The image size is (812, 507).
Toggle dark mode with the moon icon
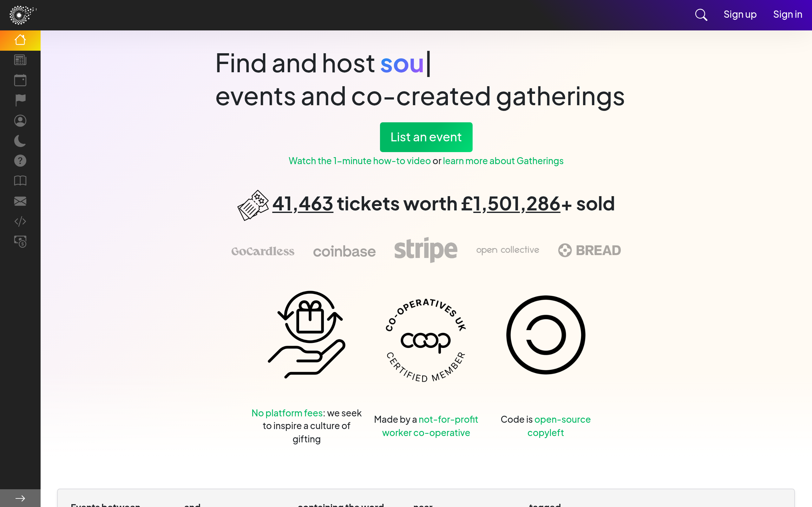(20, 141)
